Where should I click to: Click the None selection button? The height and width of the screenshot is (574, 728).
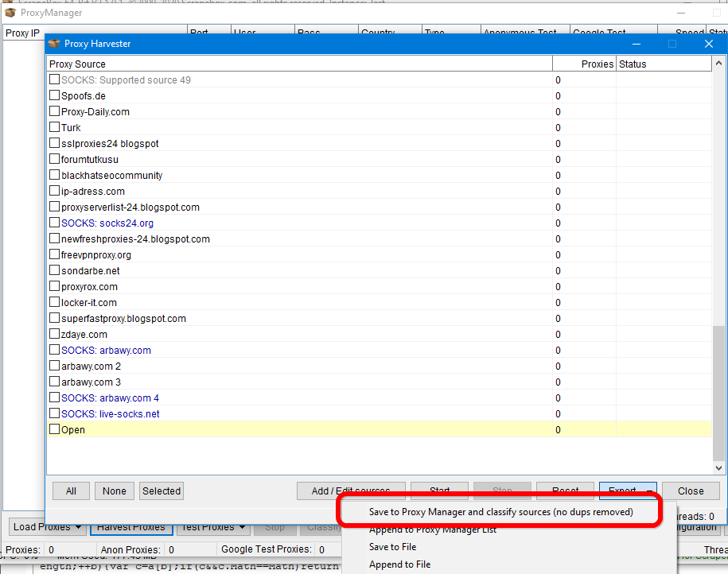[115, 491]
